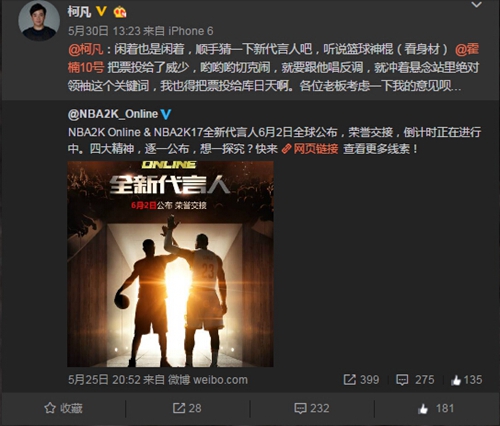
Task: Repost using the 28 forward button
Action: [x=187, y=408]
